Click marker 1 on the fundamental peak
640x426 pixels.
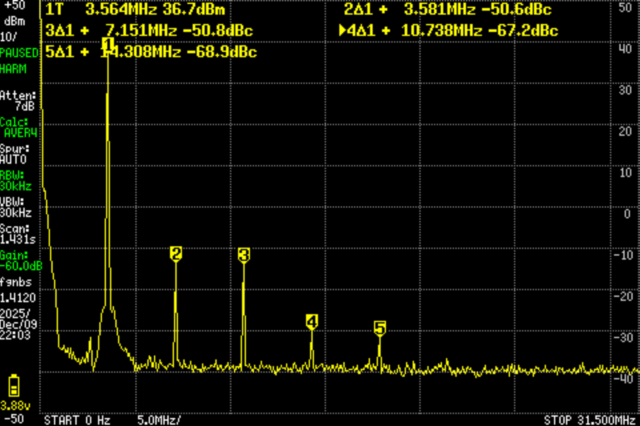pos(107,57)
